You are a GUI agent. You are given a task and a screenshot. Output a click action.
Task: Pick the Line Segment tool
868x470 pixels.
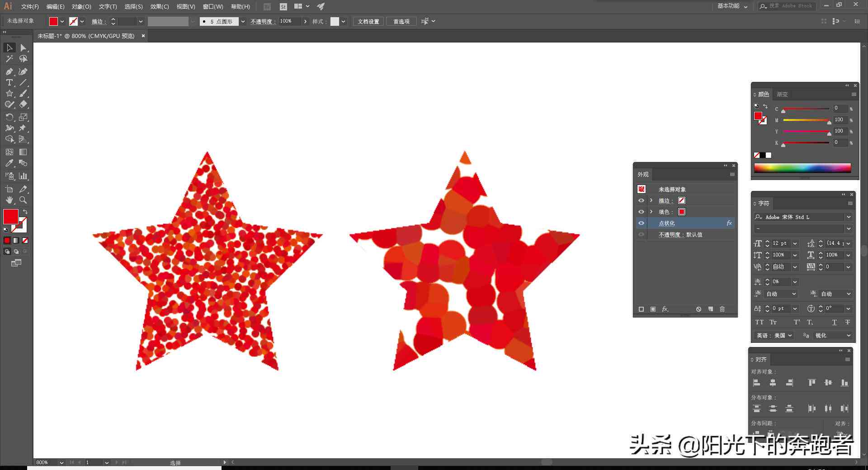23,82
